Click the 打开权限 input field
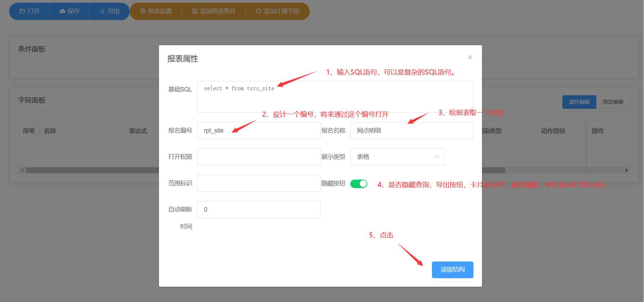This screenshot has width=644, height=302. 259,157
